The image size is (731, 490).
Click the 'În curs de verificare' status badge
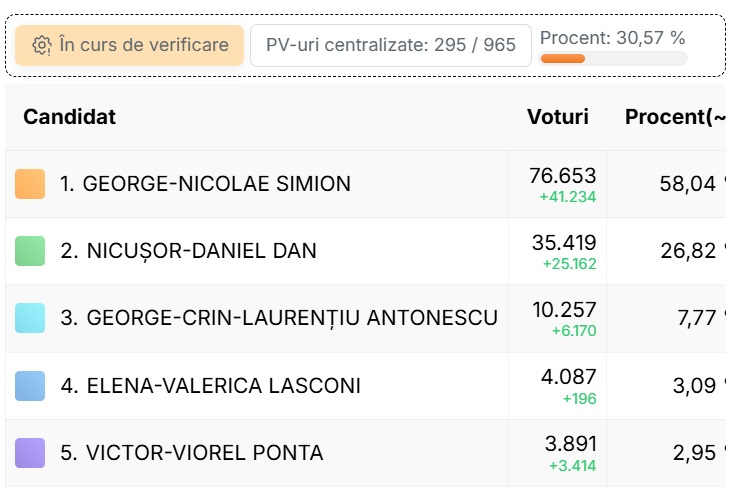pyautogui.click(x=129, y=45)
